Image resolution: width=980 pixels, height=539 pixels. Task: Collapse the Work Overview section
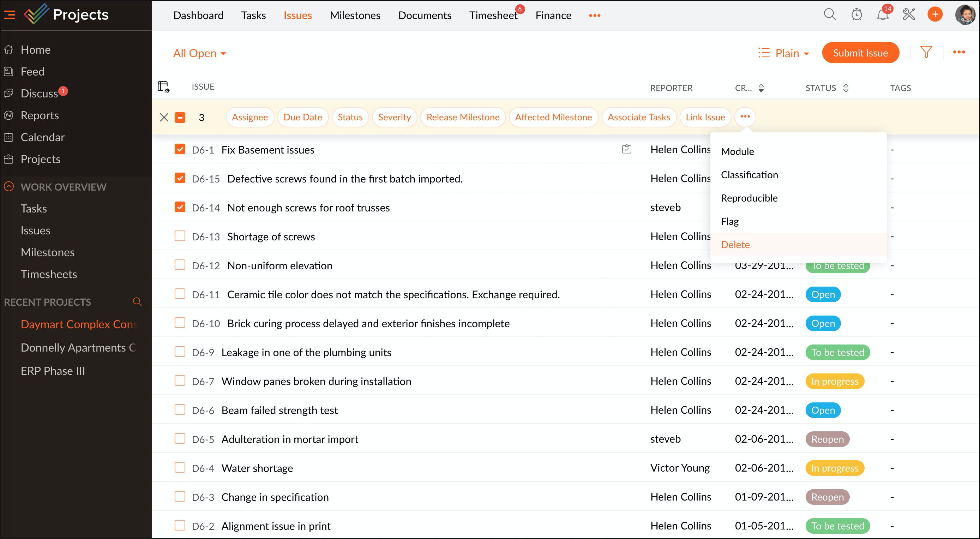(9, 186)
